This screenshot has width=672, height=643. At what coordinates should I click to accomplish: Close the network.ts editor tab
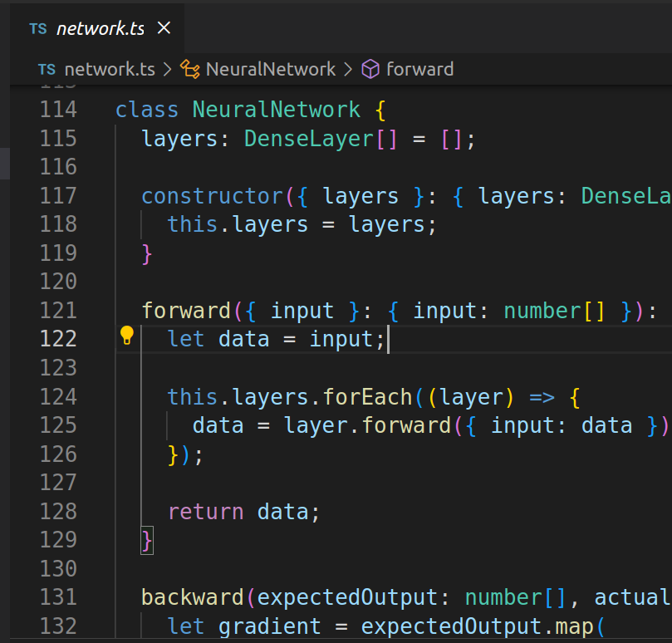164,28
